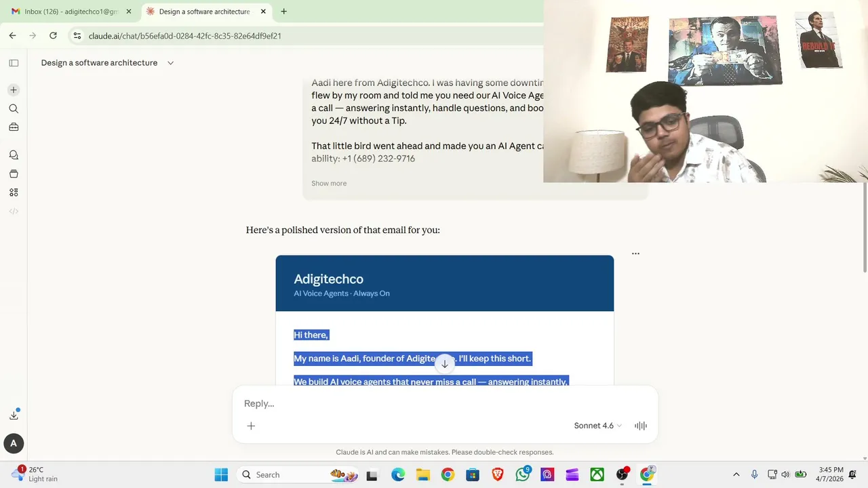Image resolution: width=868 pixels, height=488 pixels.
Task: Click the scroll-to-bottom arrow button
Action: [x=445, y=364]
